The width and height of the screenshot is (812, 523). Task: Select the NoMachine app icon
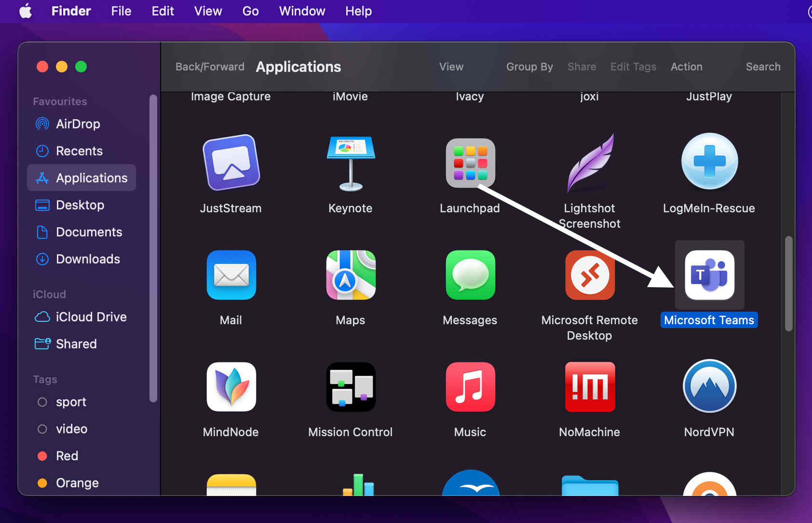tap(590, 387)
